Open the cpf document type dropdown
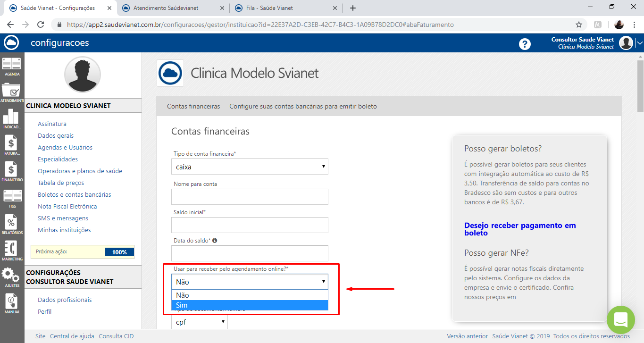Image resolution: width=644 pixels, height=343 pixels. pos(200,322)
